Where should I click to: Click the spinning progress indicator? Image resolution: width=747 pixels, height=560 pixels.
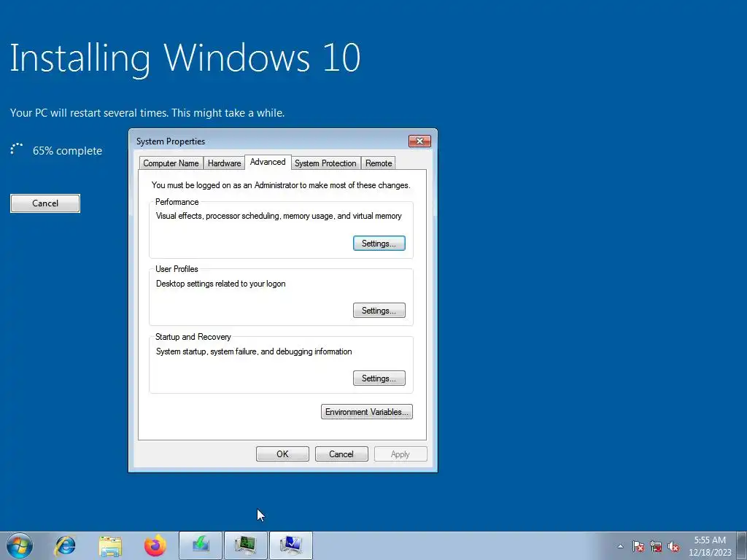(17, 149)
